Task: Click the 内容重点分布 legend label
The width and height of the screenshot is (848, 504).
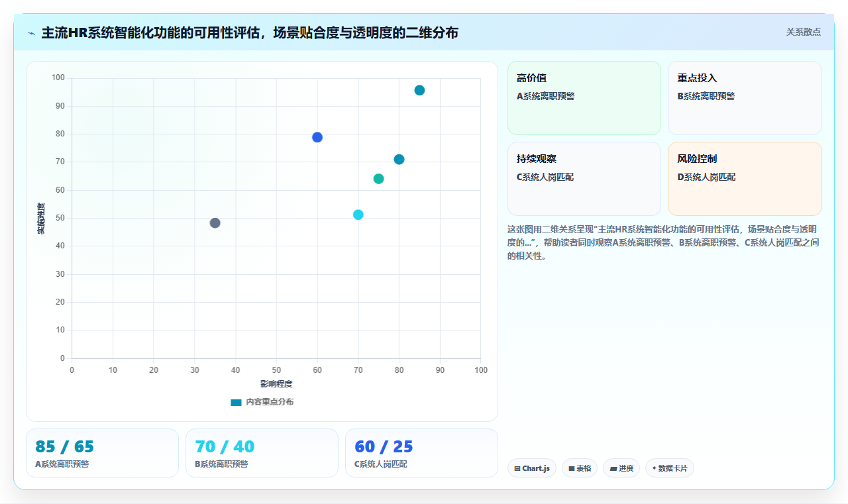Action: tap(270, 403)
